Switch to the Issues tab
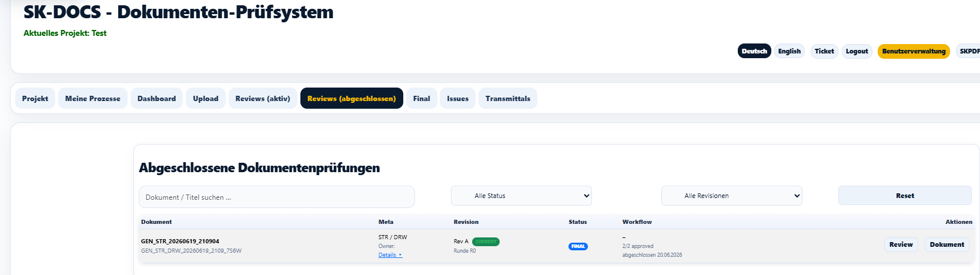Screen dimensions: 980x275 pyautogui.click(x=457, y=99)
